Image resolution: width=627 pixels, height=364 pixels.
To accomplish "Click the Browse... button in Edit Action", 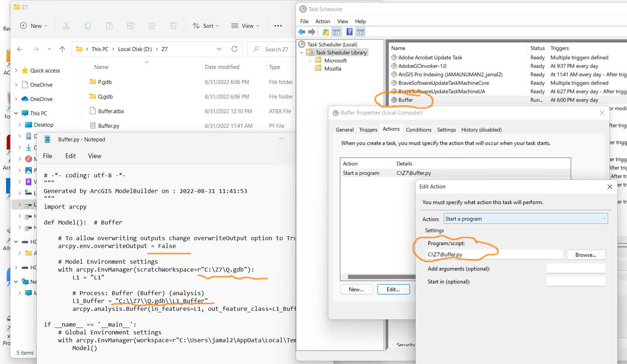I will (x=586, y=255).
